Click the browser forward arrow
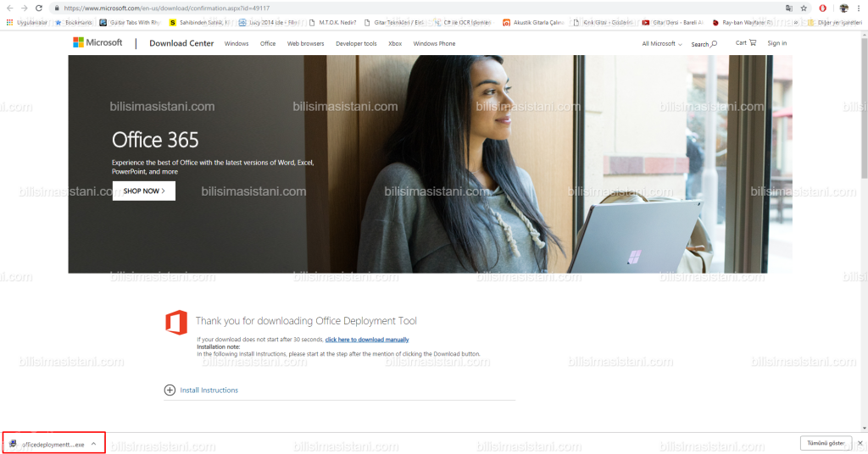The image size is (868, 454). (x=24, y=8)
